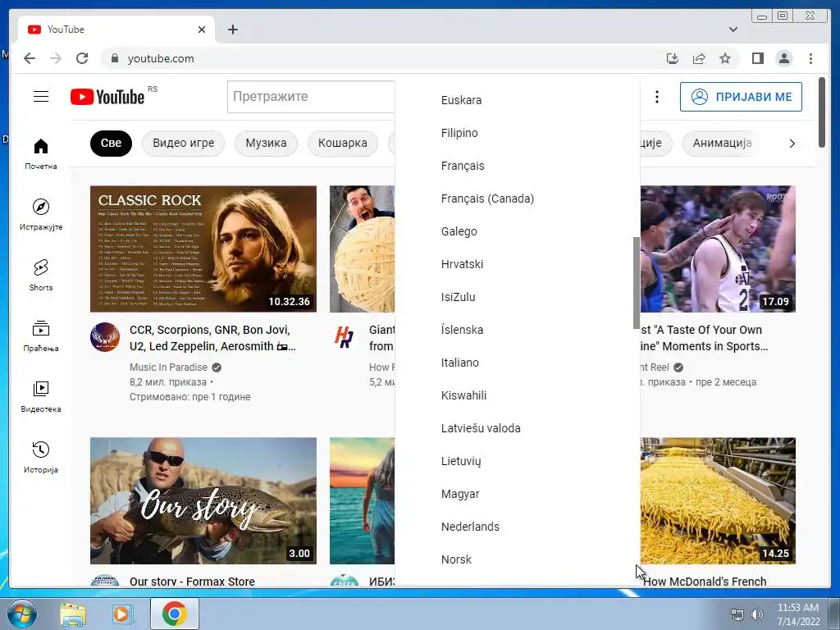Filter by Анимација chip

click(x=722, y=143)
